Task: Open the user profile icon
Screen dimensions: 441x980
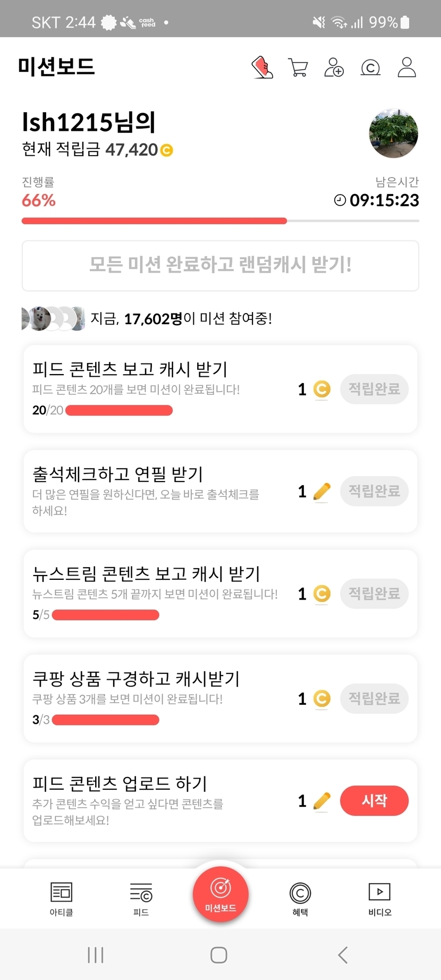Action: point(406,67)
